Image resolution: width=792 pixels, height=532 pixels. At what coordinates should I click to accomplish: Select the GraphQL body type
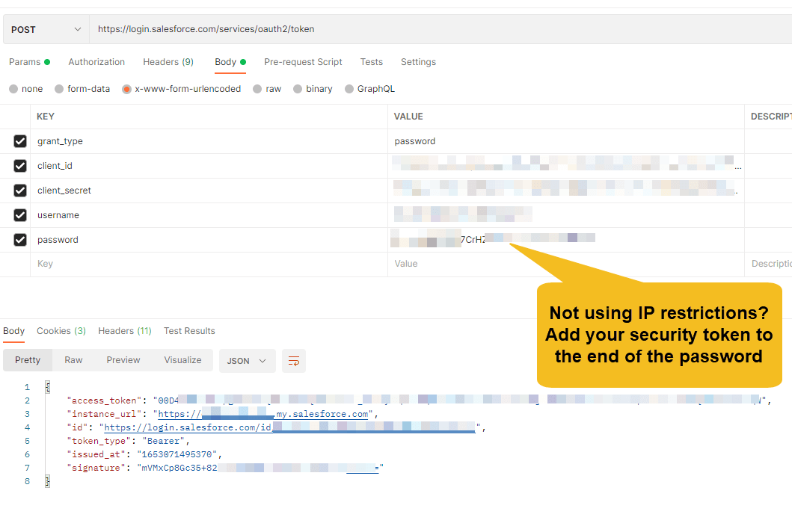pos(350,88)
